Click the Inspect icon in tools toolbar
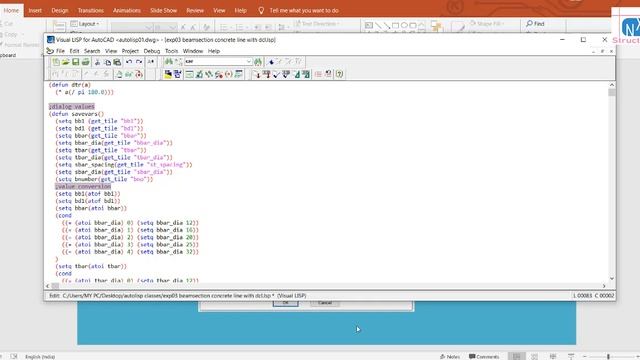640x360 pixels. coord(199,74)
